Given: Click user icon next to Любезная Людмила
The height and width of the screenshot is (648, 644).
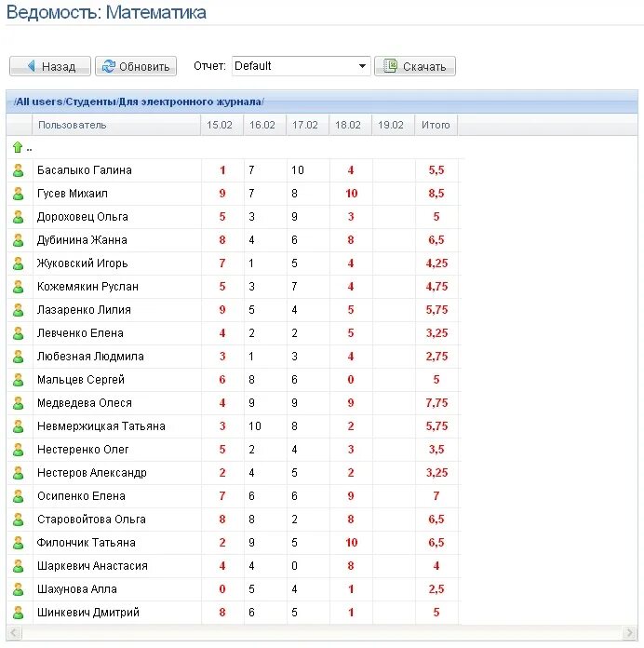Looking at the screenshot, I should (19, 357).
